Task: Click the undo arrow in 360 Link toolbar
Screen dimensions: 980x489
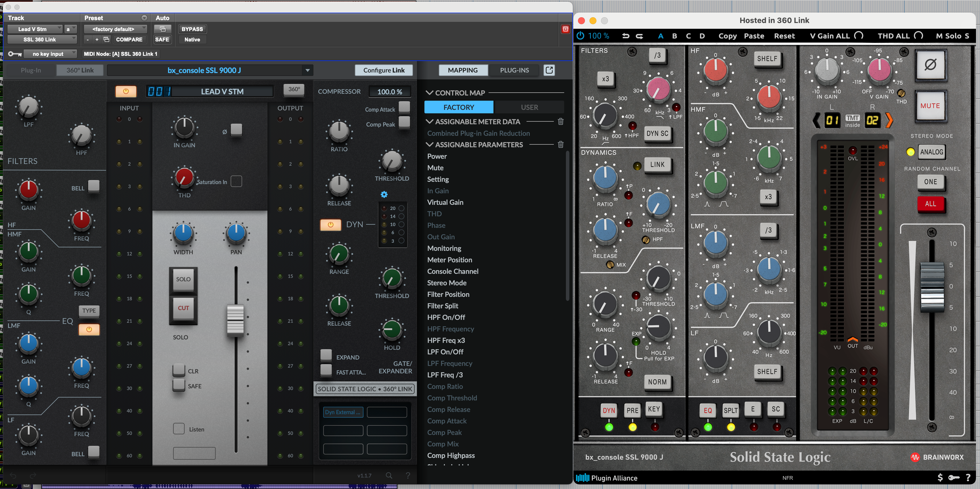Action: point(625,36)
